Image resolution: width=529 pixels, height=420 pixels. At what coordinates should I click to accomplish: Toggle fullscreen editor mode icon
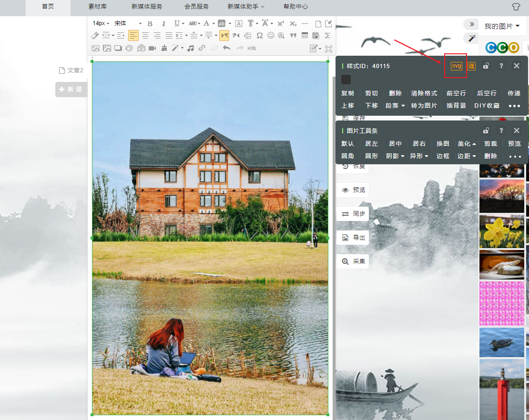pos(328,49)
